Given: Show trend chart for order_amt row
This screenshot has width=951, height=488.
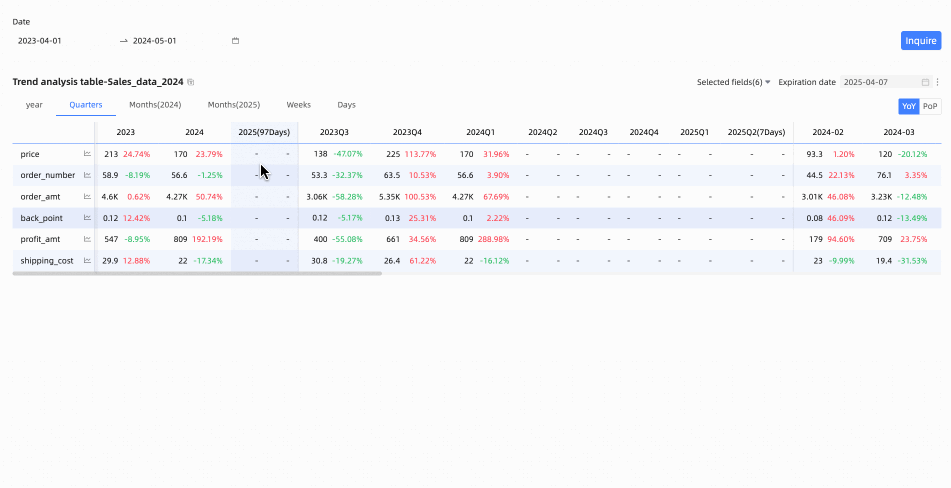Looking at the screenshot, I should tap(87, 197).
